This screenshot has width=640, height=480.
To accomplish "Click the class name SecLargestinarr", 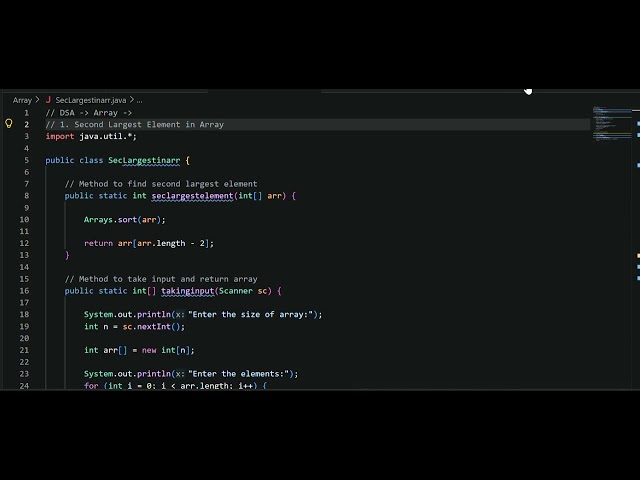I will 144,160.
